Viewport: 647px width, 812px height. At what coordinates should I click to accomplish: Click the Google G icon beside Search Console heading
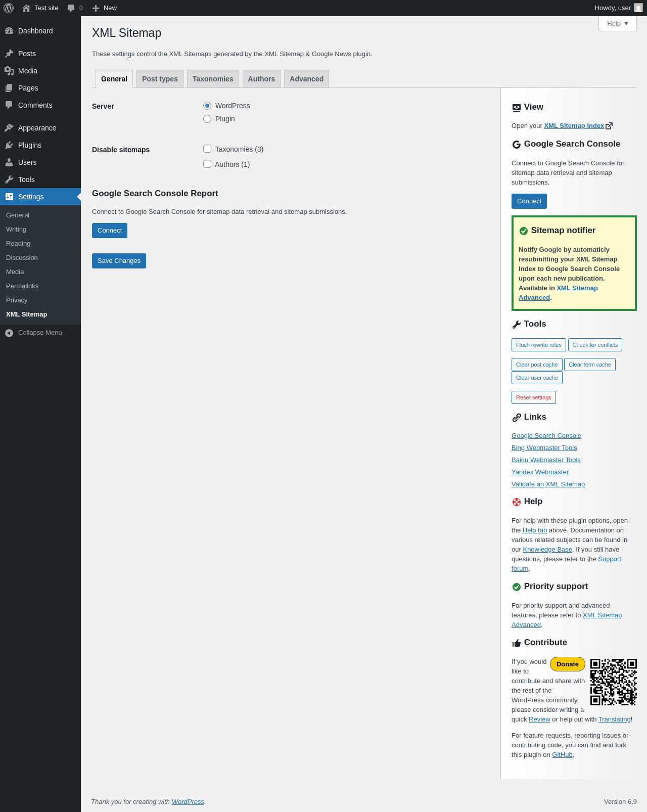(x=517, y=145)
